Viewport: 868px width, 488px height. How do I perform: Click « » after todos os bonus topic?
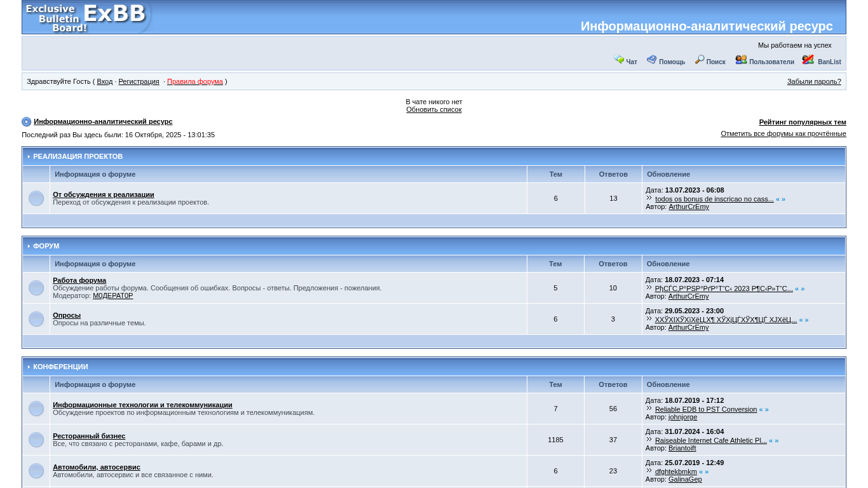click(x=780, y=199)
